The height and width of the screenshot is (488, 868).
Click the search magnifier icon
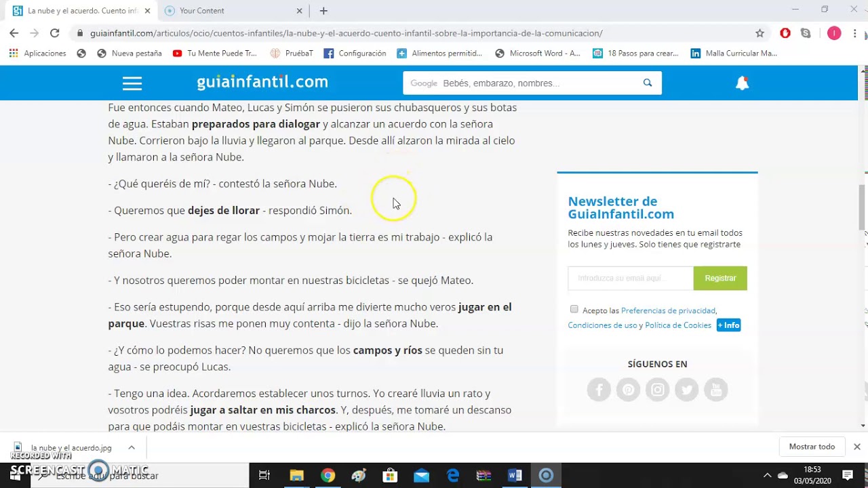tap(648, 83)
